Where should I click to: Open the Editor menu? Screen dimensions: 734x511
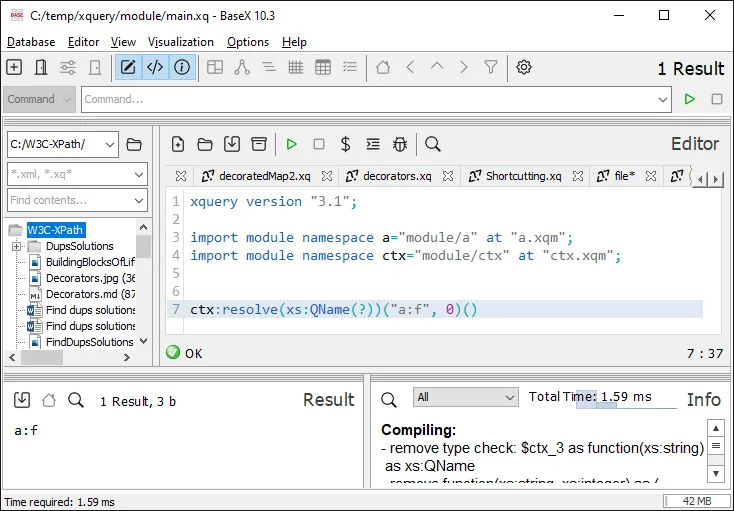point(83,42)
